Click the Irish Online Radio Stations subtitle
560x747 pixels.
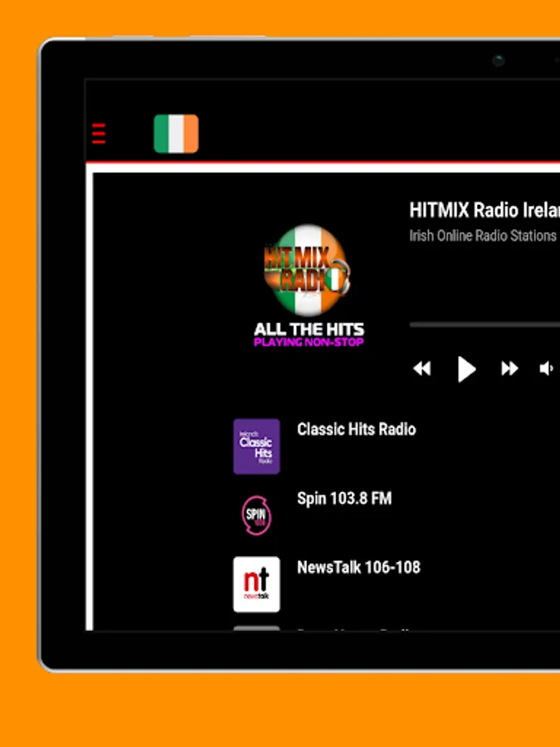click(x=483, y=236)
